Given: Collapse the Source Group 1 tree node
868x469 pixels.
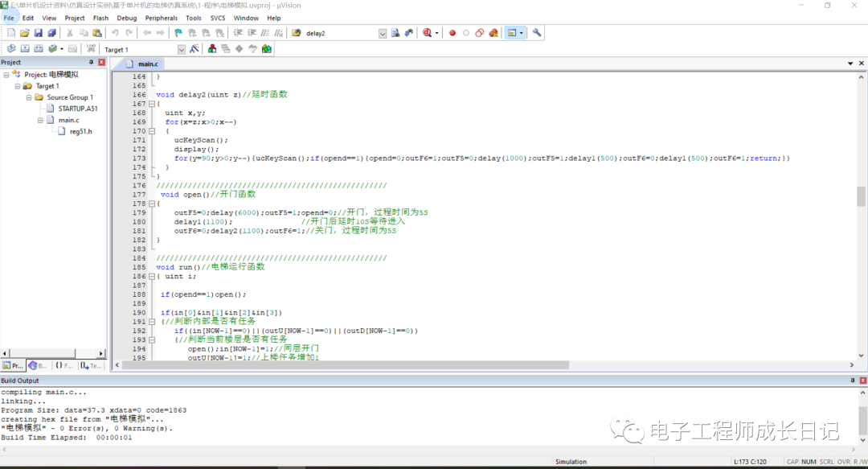Looking at the screenshot, I should tap(28, 97).
